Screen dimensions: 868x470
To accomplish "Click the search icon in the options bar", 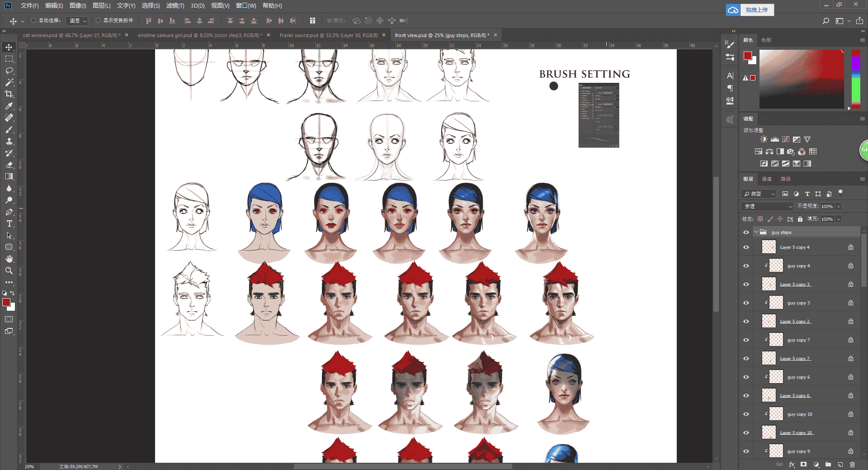I will point(826,21).
